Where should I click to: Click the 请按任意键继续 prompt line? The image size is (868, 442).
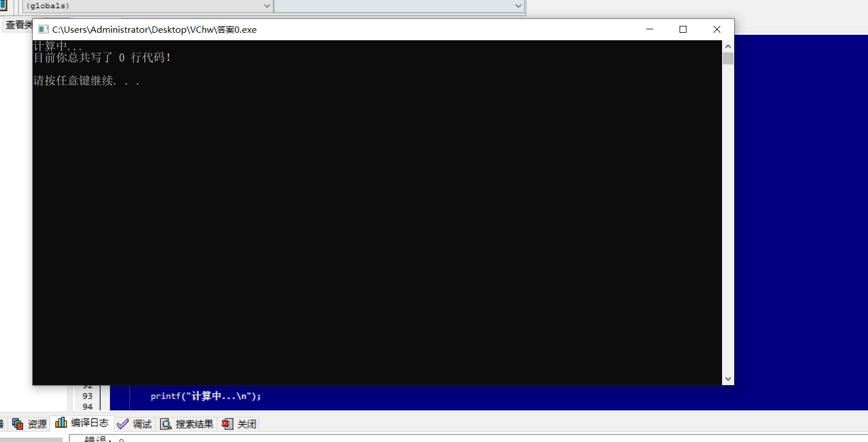click(x=87, y=81)
